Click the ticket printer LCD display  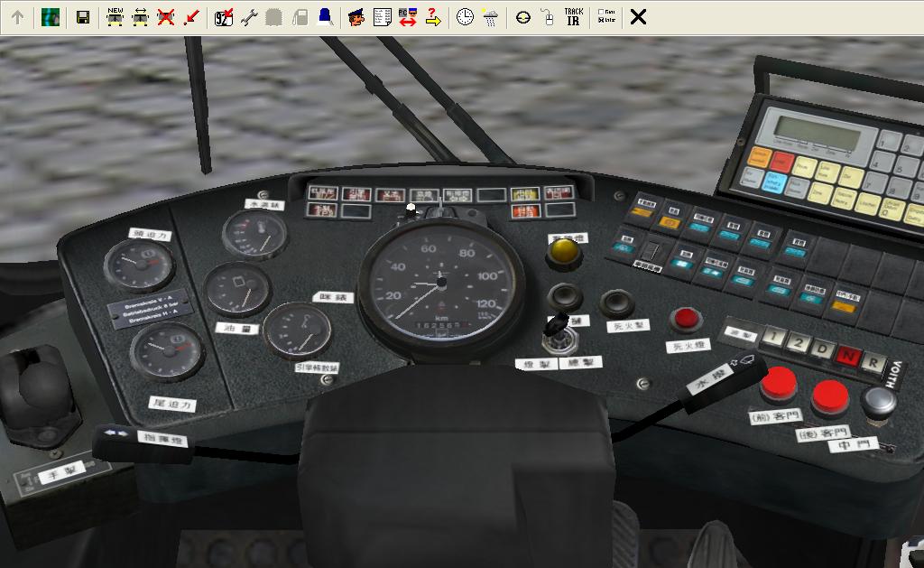tap(818, 133)
